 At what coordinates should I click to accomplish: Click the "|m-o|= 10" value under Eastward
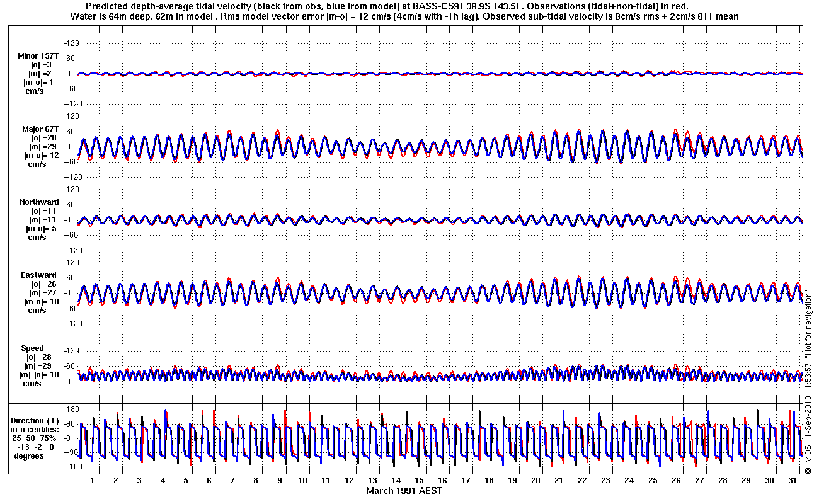[x=41, y=302]
